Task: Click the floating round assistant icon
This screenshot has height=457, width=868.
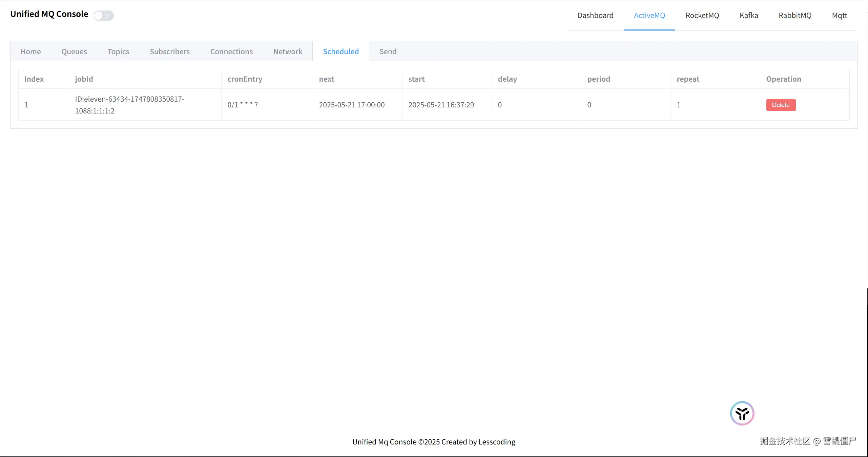Action: coord(742,413)
